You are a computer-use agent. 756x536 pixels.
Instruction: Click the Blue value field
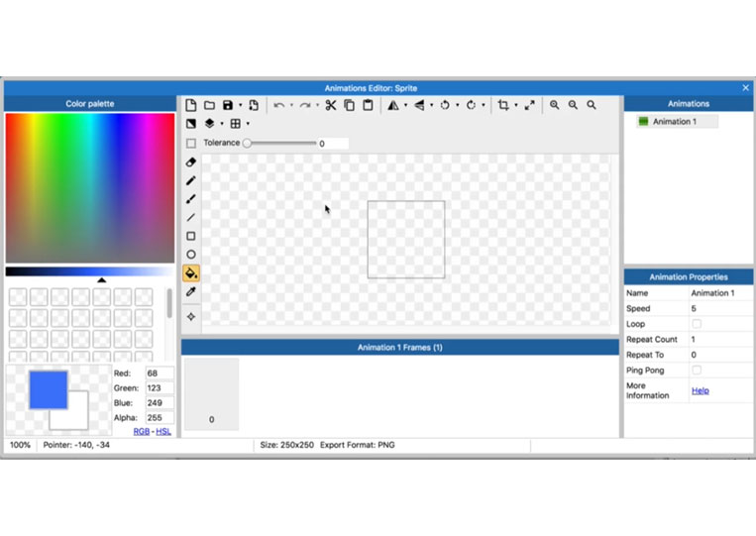click(x=160, y=403)
